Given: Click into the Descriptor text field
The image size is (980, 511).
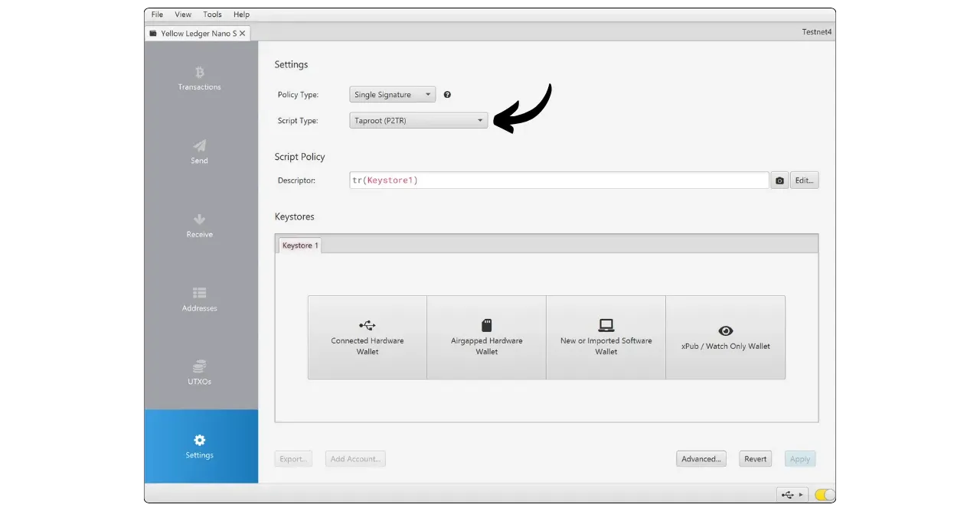Looking at the screenshot, I should coord(559,181).
